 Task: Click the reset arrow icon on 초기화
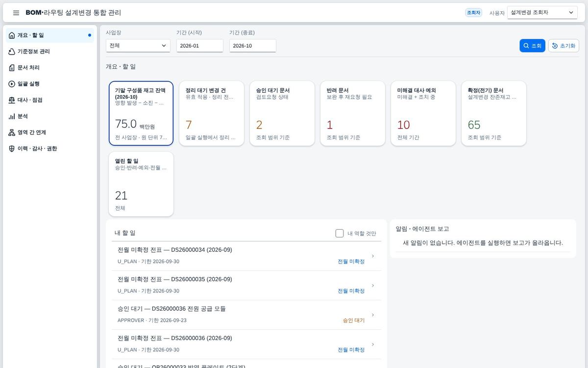[555, 46]
